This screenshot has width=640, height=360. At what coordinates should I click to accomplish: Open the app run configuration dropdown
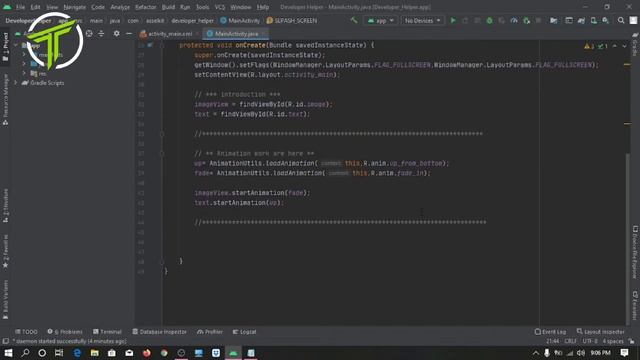[380, 20]
